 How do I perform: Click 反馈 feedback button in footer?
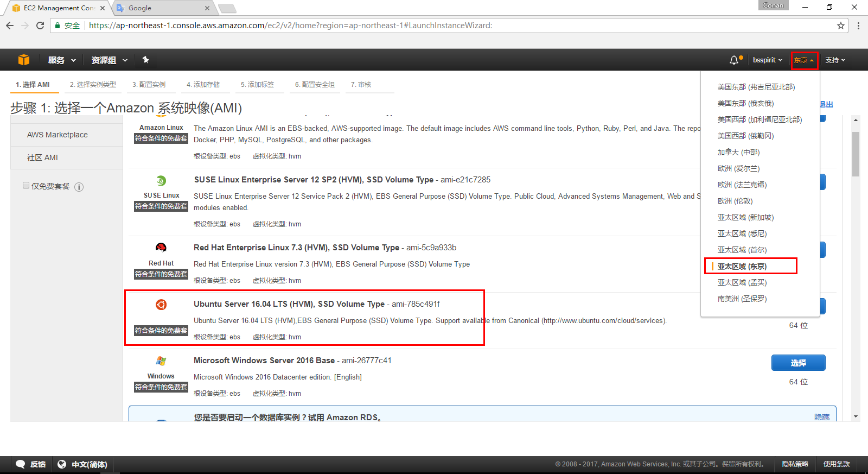click(x=31, y=464)
